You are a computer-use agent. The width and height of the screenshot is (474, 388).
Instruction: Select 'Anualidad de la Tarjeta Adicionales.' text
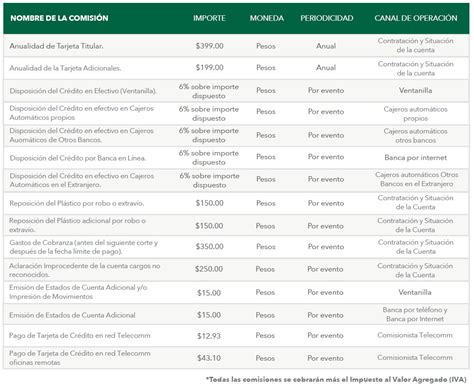[x=65, y=68]
